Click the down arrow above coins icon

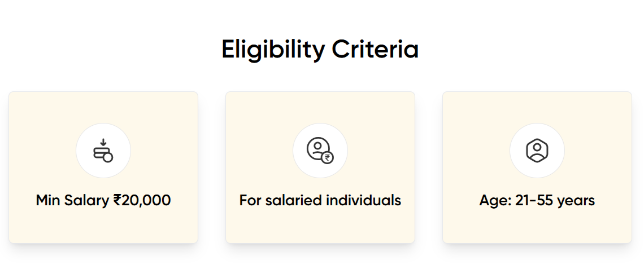pyautogui.click(x=103, y=142)
